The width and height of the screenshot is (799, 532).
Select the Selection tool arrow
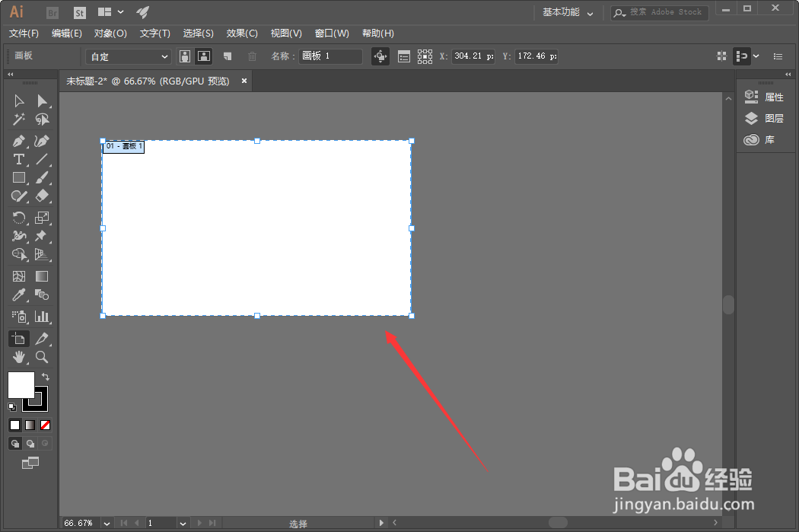point(19,101)
